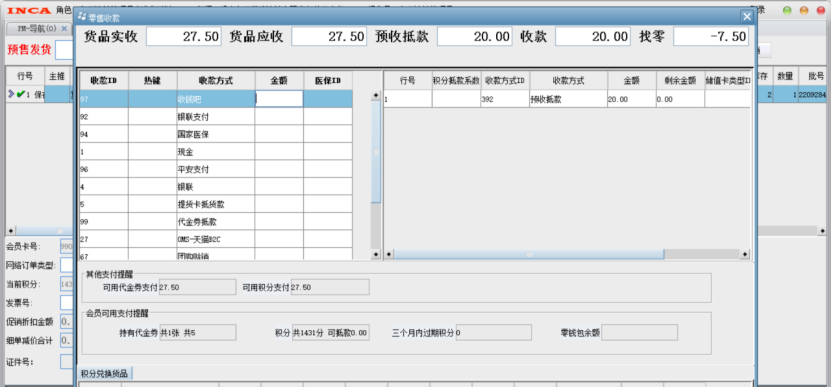Viewport: 831px width, 388px height.
Task: Click the 持有代金券 field showing 共1张
Action: click(197, 333)
